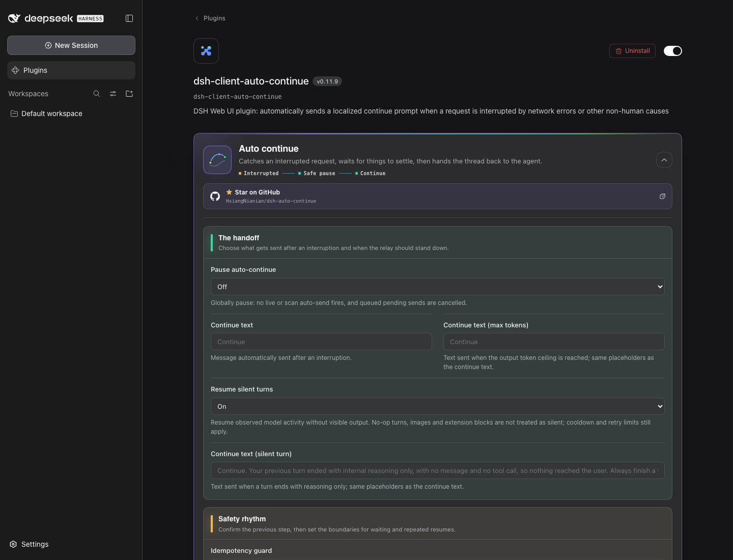Click the Workspaces section label
Viewport: 733px width, 560px height.
coord(28,94)
